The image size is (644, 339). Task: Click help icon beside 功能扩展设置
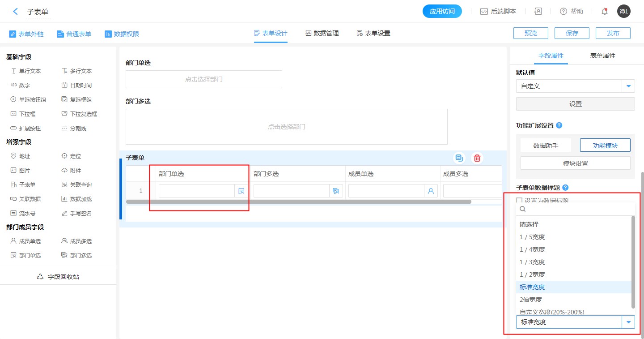tap(559, 125)
